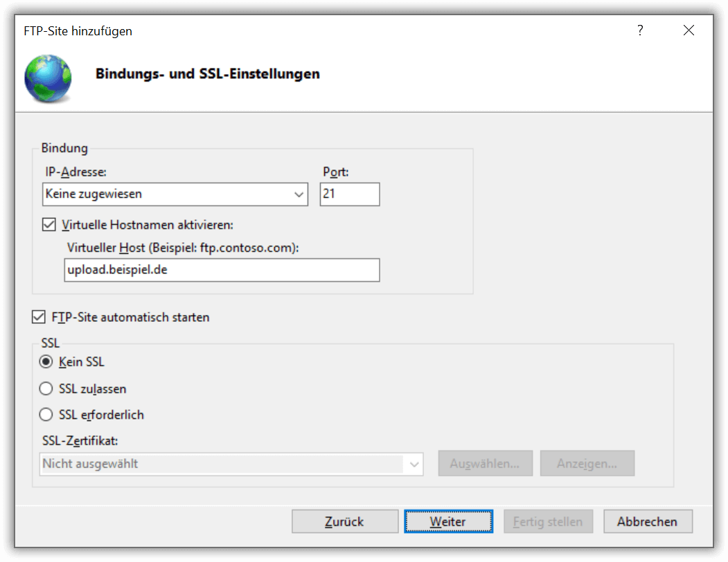Cancel with the Abbrechen button
The width and height of the screenshot is (728, 562).
tap(648, 521)
